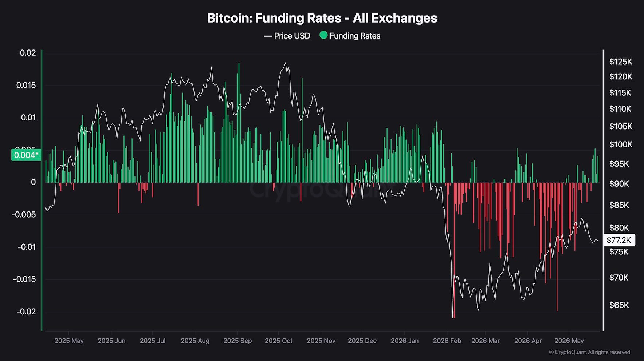The image size is (644, 361).
Task: Click the CryptoQuant watermark in chart center
Action: 322,189
